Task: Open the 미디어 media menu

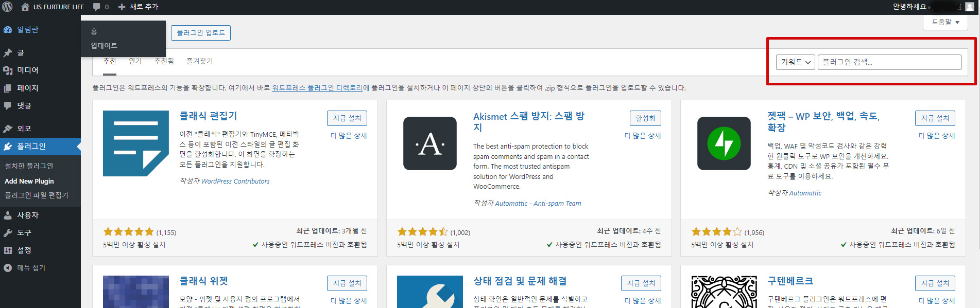Action: [27, 70]
